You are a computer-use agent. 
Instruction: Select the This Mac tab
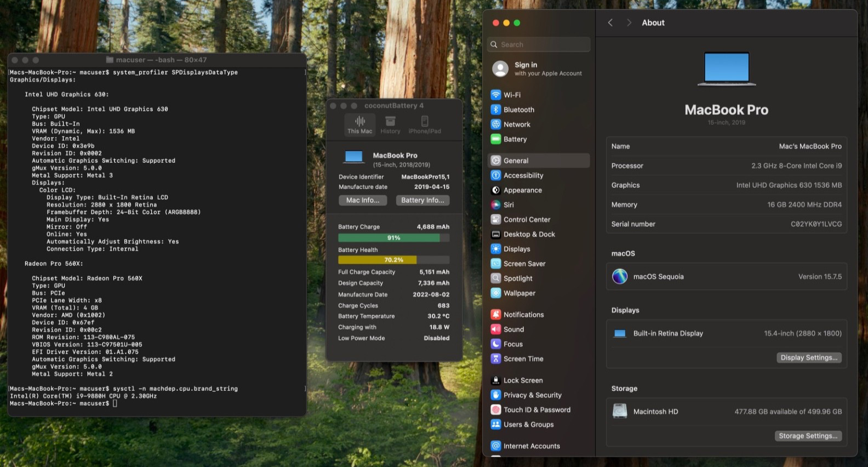(x=359, y=125)
